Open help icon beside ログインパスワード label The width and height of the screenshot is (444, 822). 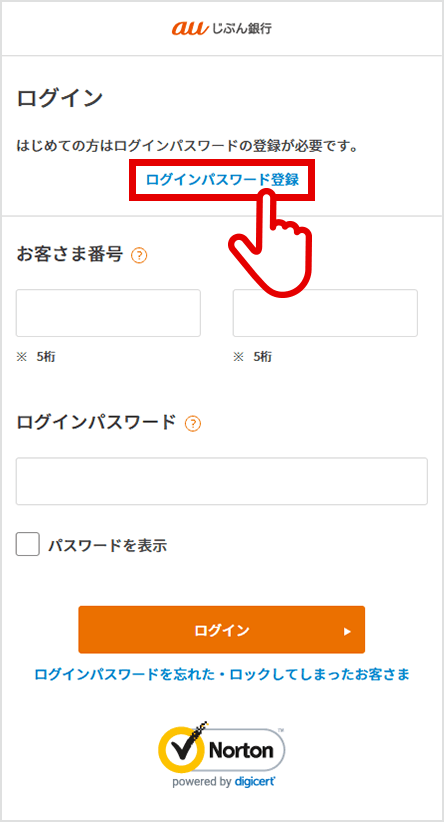(193, 424)
